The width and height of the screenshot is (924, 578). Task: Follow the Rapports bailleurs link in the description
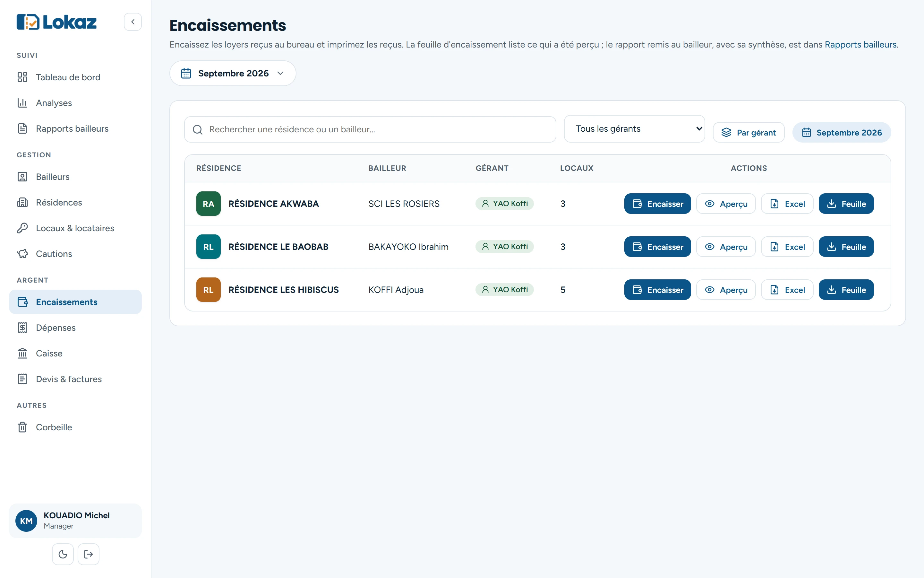(860, 45)
